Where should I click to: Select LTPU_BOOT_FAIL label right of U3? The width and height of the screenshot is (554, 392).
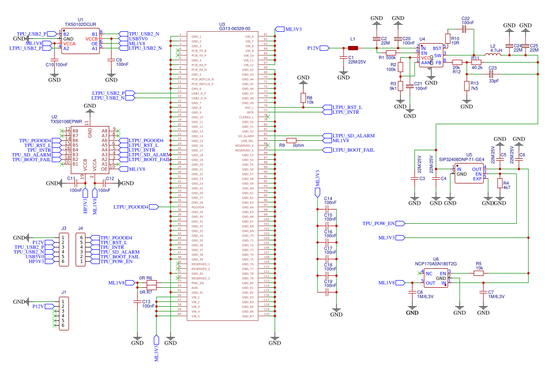point(348,150)
